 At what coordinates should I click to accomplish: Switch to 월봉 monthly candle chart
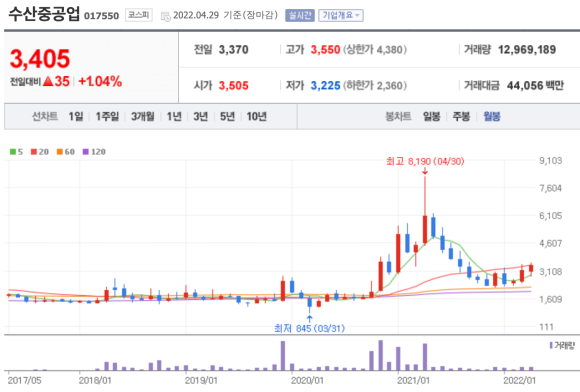click(x=492, y=116)
